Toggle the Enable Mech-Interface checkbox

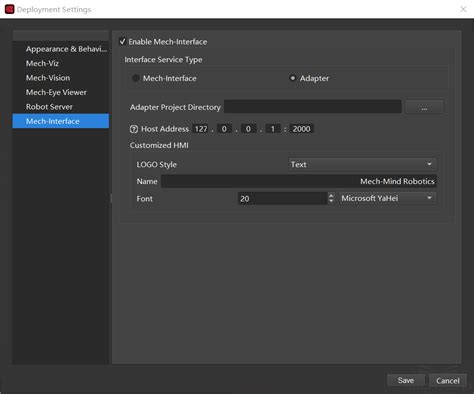pos(123,41)
